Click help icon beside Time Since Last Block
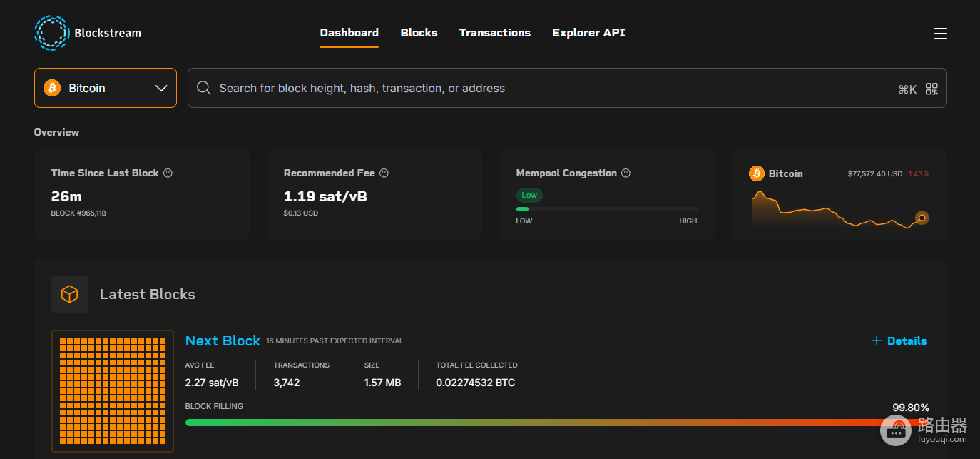The image size is (980, 459). [168, 173]
